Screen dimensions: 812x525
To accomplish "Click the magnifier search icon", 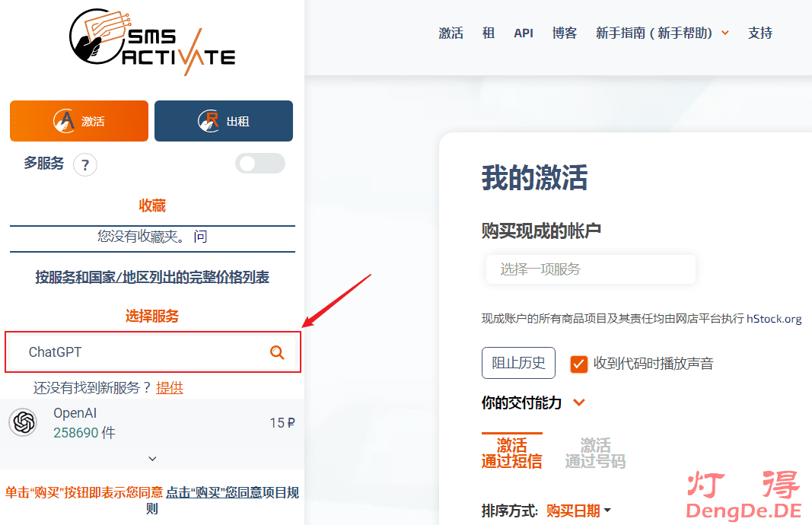I will click(277, 352).
